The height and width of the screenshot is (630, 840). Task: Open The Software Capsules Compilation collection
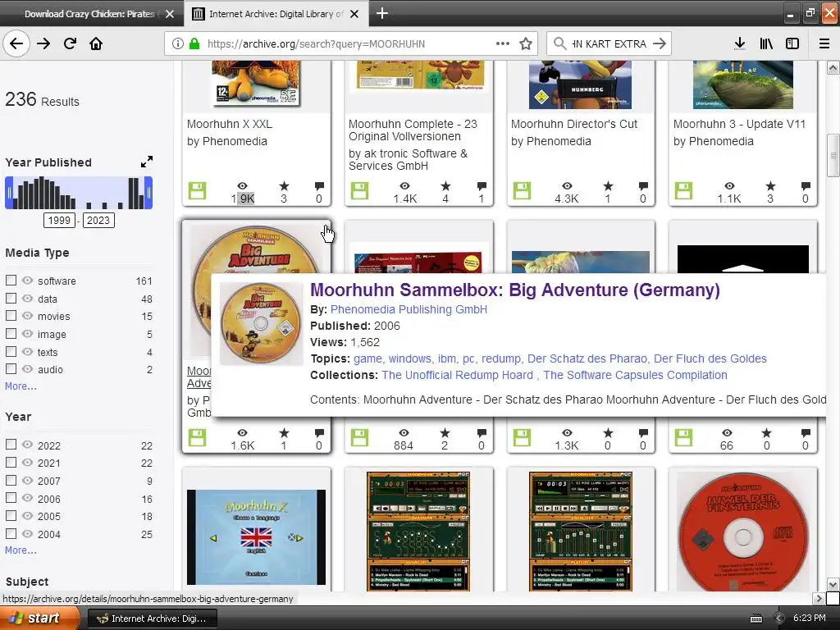point(636,375)
